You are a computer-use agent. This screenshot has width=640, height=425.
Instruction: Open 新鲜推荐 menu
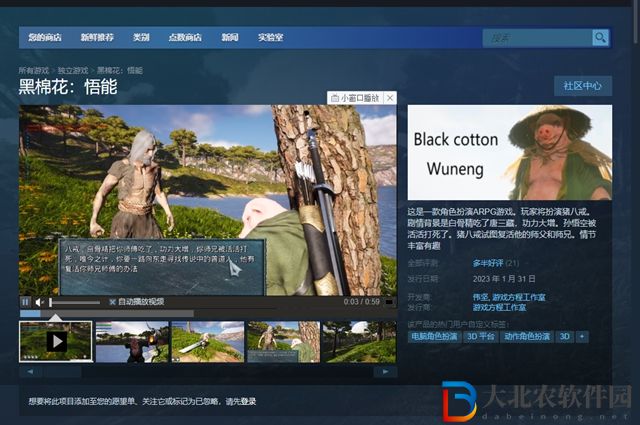tap(97, 38)
